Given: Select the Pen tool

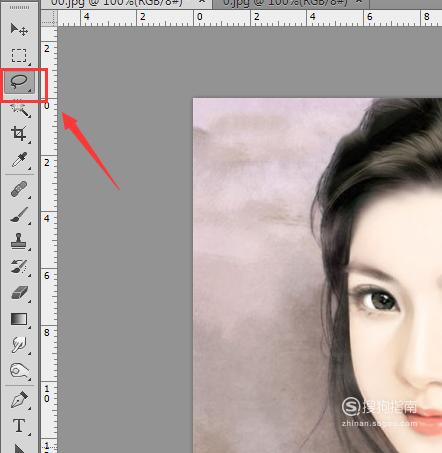Looking at the screenshot, I should 19,400.
